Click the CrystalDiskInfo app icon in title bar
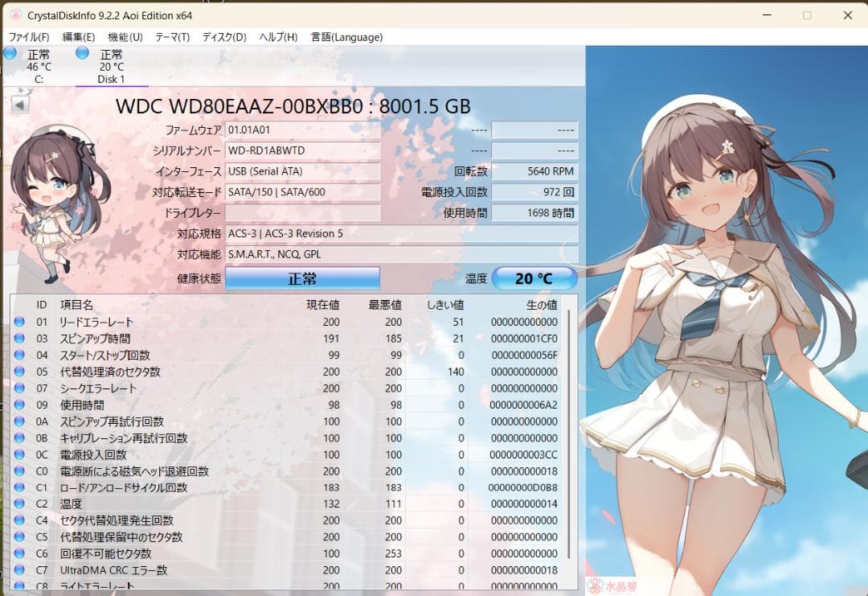This screenshot has height=596, width=868. (15, 15)
